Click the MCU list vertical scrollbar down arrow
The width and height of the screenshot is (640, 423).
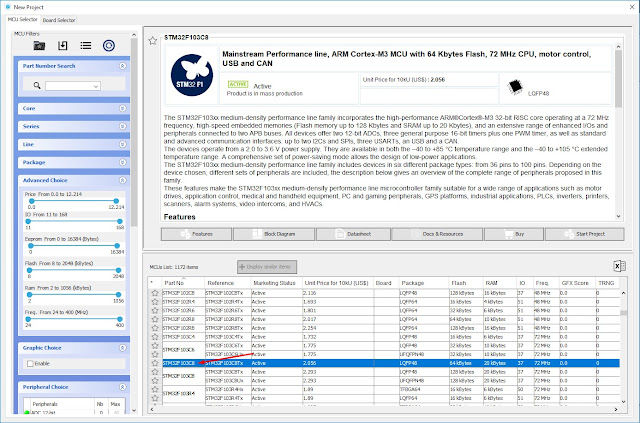coord(623,401)
